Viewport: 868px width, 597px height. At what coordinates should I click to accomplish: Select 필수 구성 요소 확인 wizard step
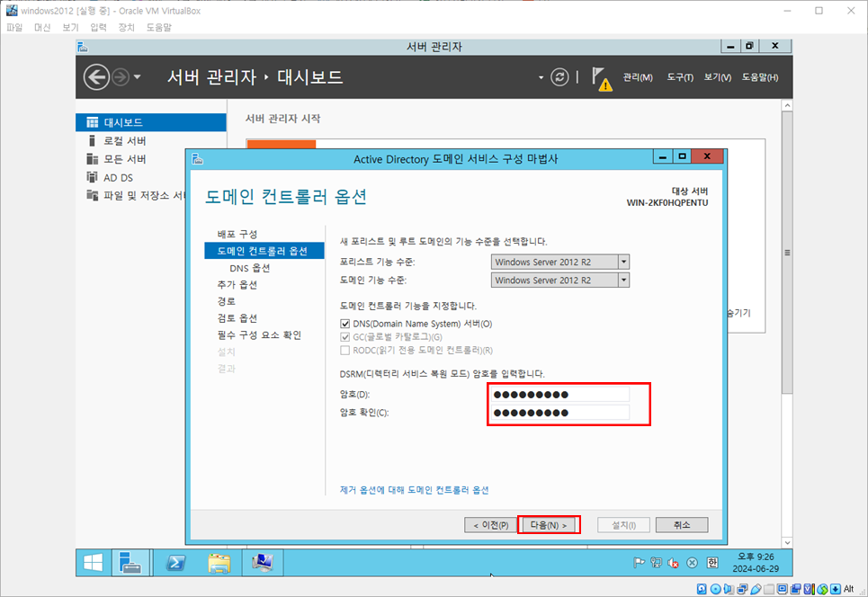click(259, 334)
